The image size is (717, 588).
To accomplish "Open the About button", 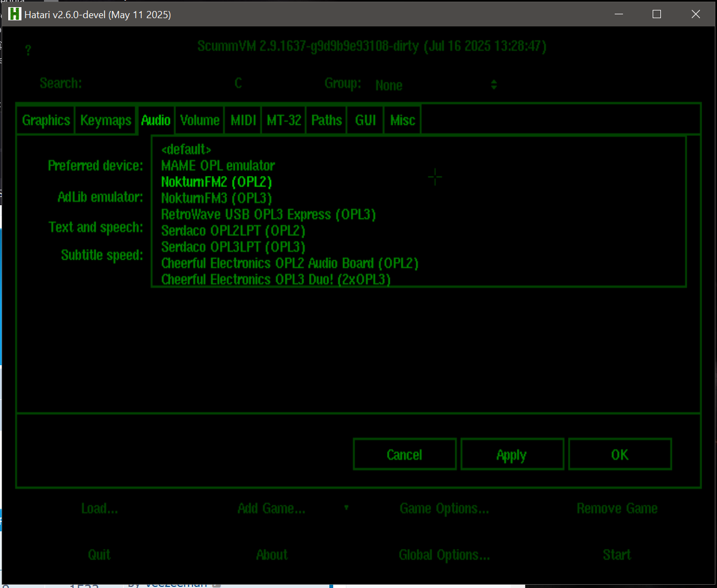I will tap(272, 554).
